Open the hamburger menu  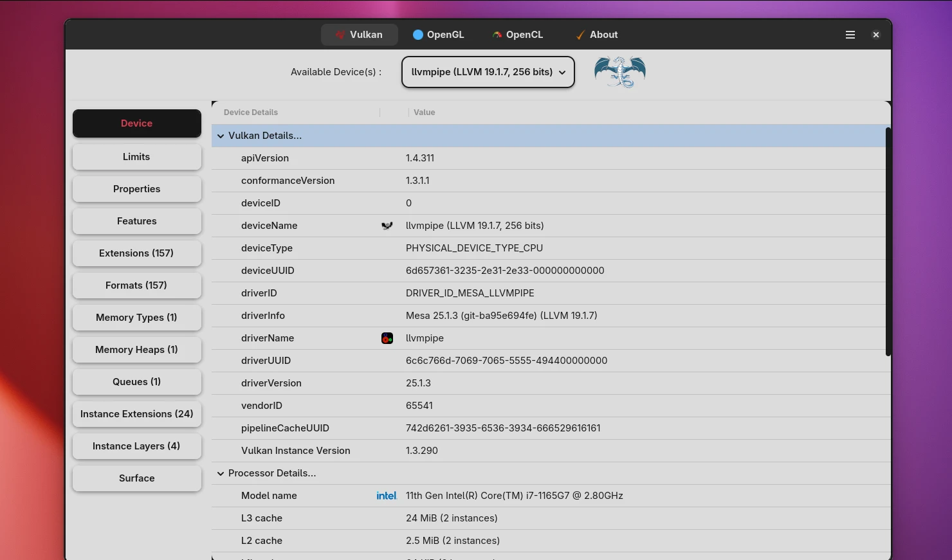pos(850,35)
